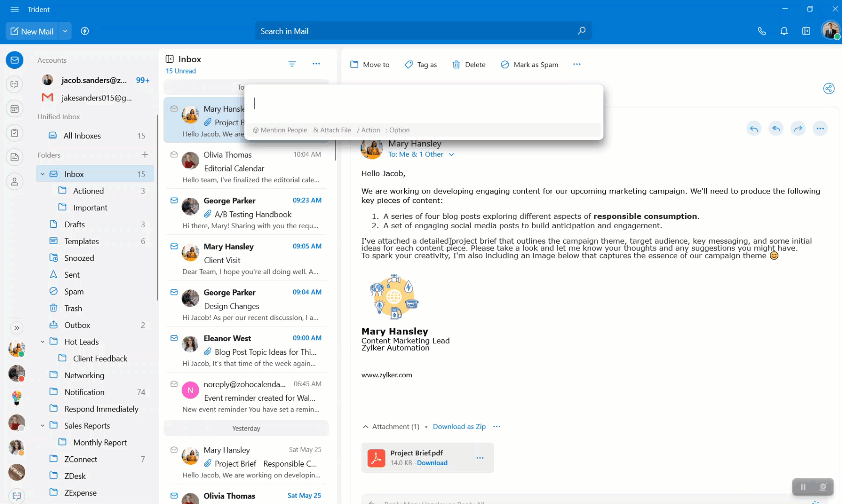
Task: Open the Drafts folder
Action: click(x=74, y=224)
